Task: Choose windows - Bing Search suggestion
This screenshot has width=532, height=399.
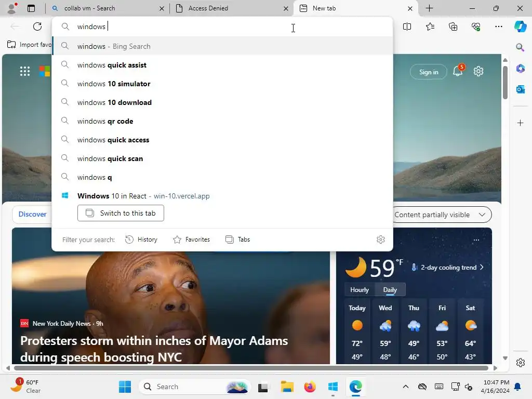Action: pyautogui.click(x=222, y=46)
